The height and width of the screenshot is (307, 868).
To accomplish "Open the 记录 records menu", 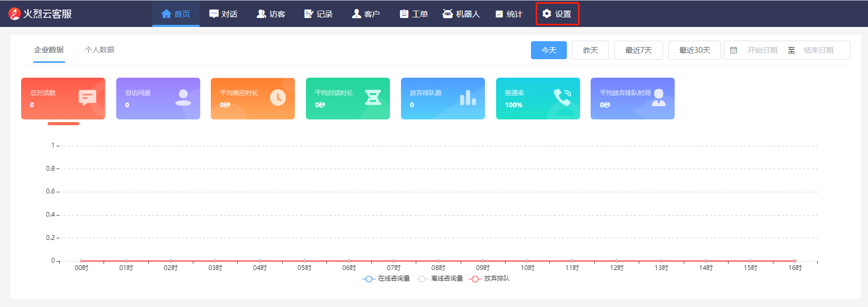I will tap(319, 14).
